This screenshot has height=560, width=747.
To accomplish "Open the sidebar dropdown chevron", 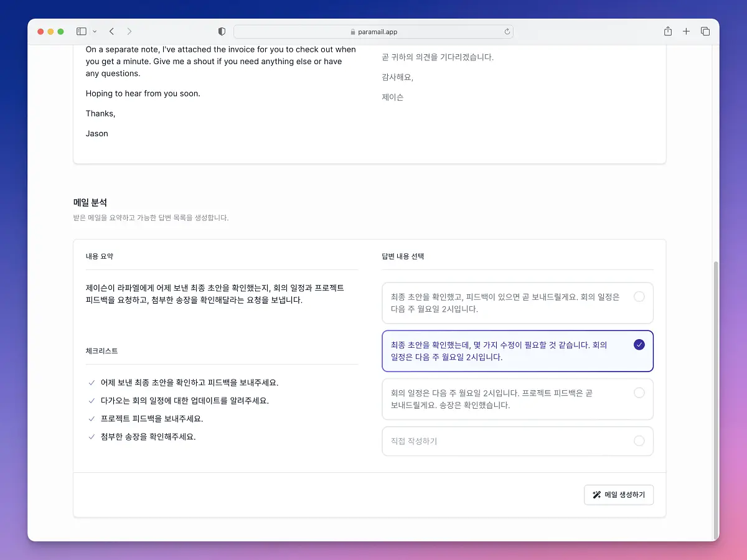I will 95,31.
